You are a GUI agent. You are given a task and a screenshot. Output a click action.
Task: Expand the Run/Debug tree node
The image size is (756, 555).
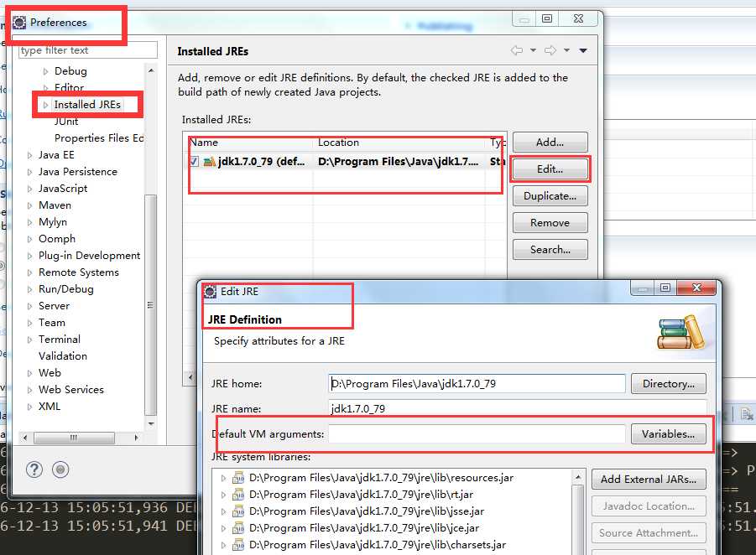click(x=30, y=289)
